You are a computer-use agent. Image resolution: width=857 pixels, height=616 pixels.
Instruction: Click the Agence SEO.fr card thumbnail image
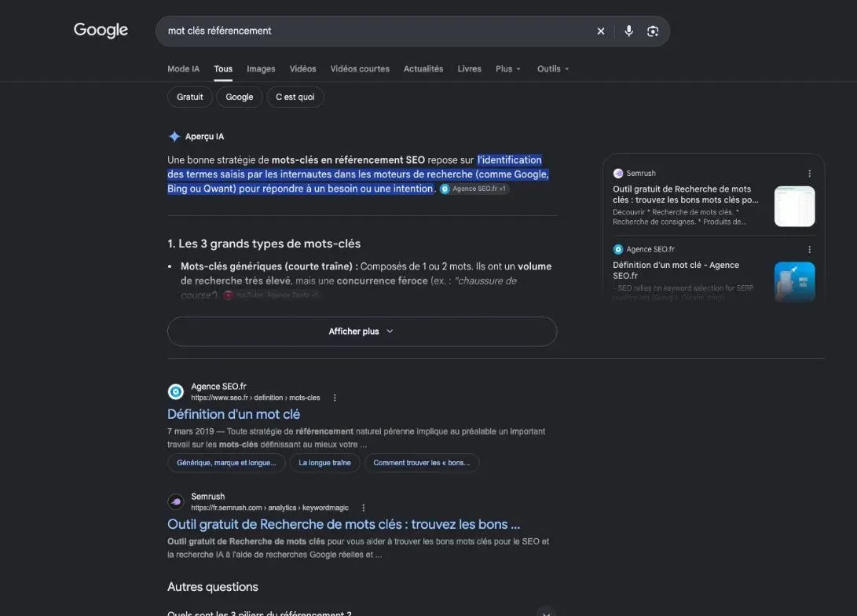(795, 281)
